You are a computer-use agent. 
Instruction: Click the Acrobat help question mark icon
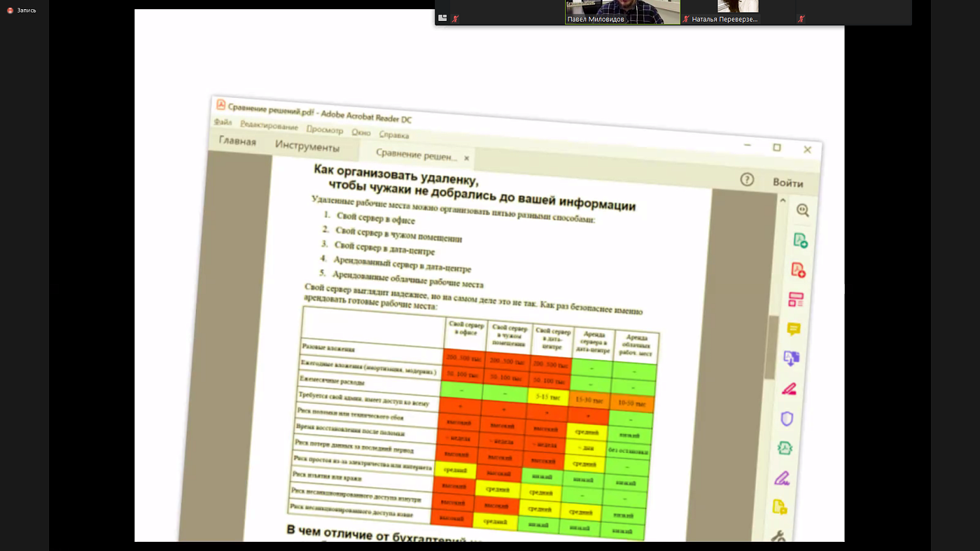[x=747, y=180]
